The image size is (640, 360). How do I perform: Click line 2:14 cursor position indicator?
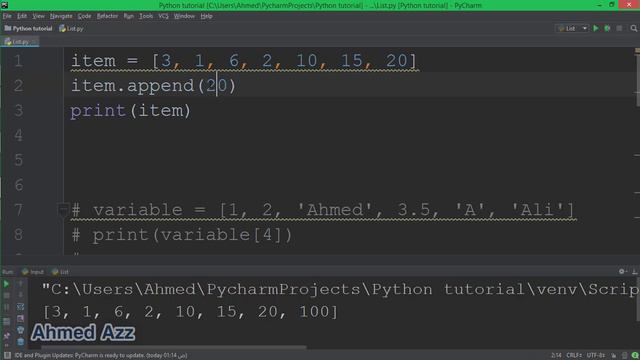556,356
